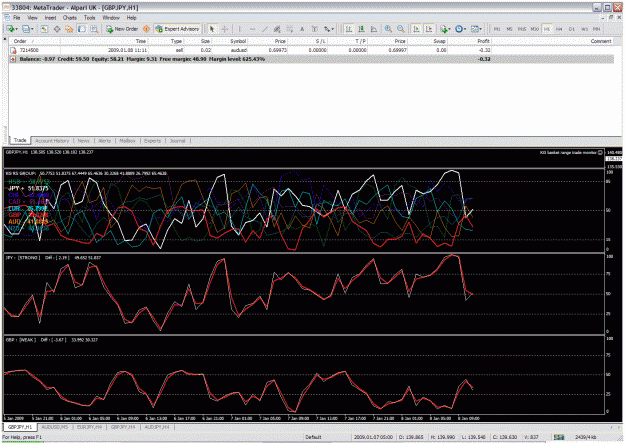Image resolution: width=625 pixels, height=443 pixels.
Task: Pick the Trendline drawing tool
Action: click(265, 29)
